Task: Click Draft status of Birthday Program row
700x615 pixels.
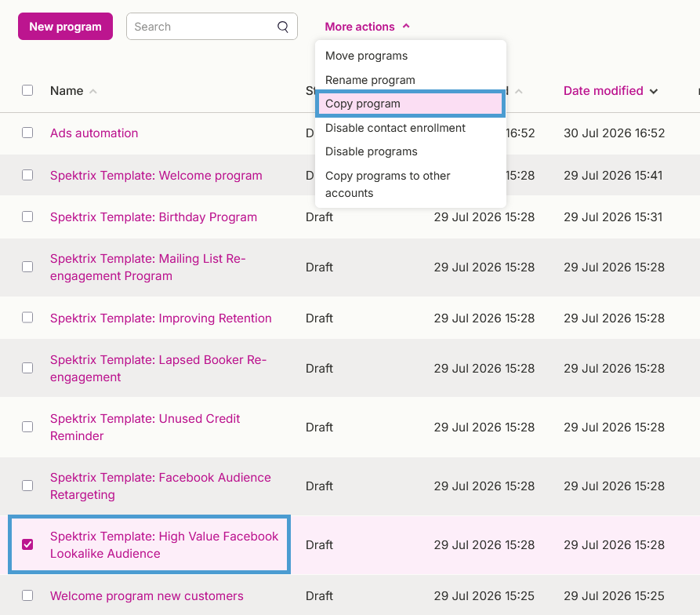Action: point(319,217)
